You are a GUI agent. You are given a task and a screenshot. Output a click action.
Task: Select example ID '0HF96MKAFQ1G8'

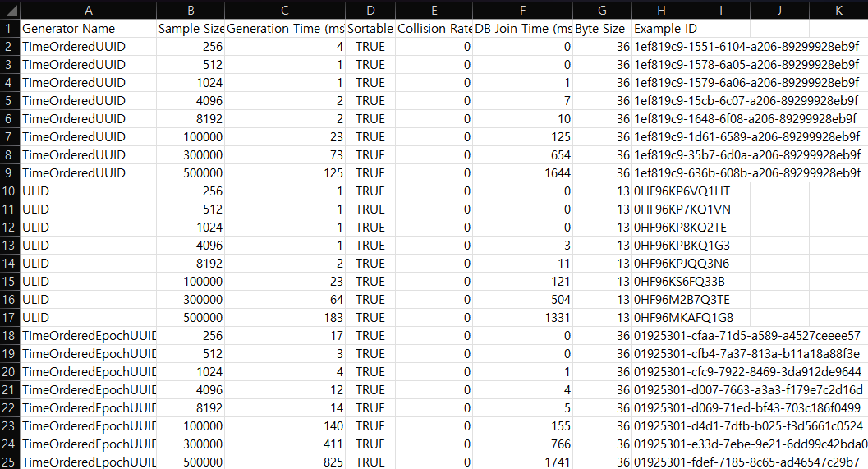tap(684, 317)
